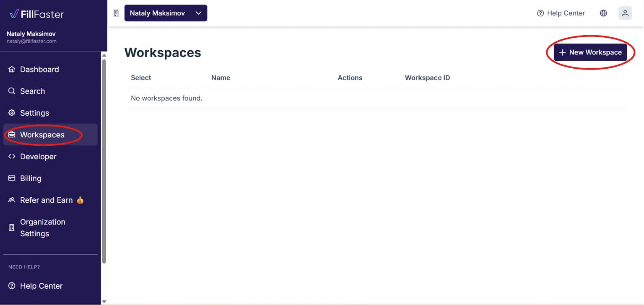Click the Billing card icon
This screenshot has width=644, height=305.
pos(12,178)
